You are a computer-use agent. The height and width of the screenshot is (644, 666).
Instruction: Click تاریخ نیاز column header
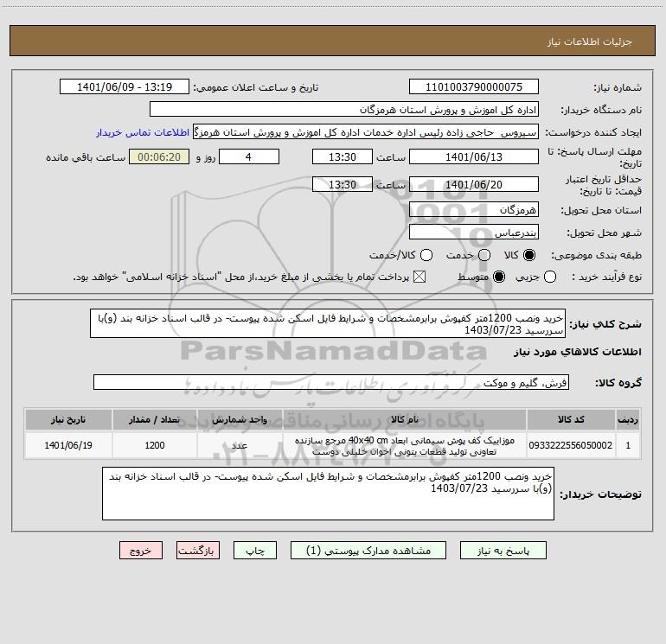[x=68, y=419]
